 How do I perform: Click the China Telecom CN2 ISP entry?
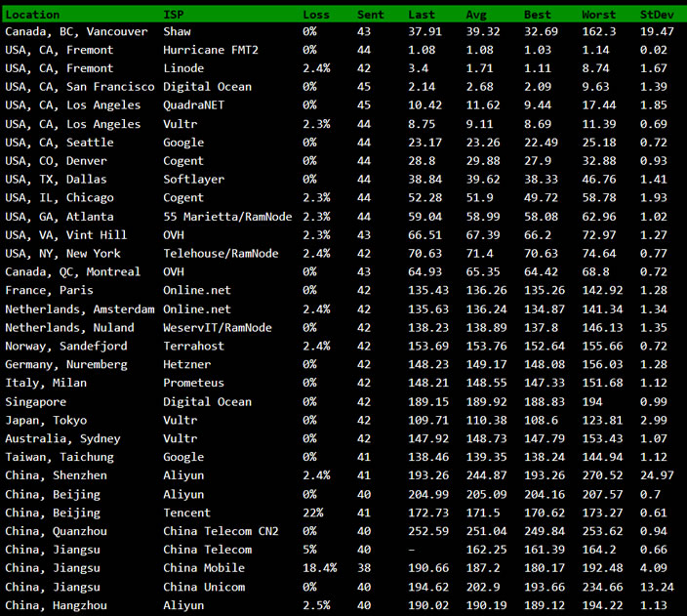[221, 531]
